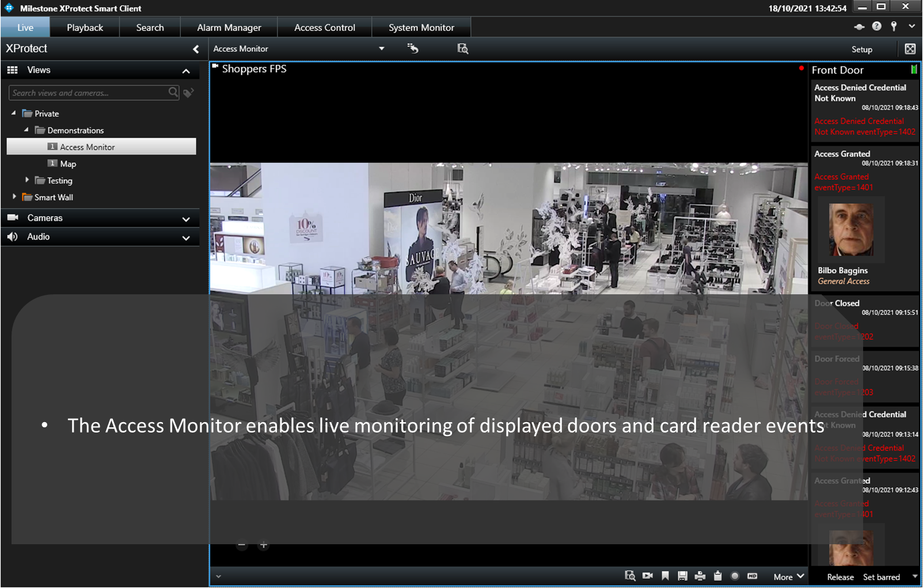Click the camera icon in the bottom toolbar
This screenshot has width=923, height=588.
point(648,576)
